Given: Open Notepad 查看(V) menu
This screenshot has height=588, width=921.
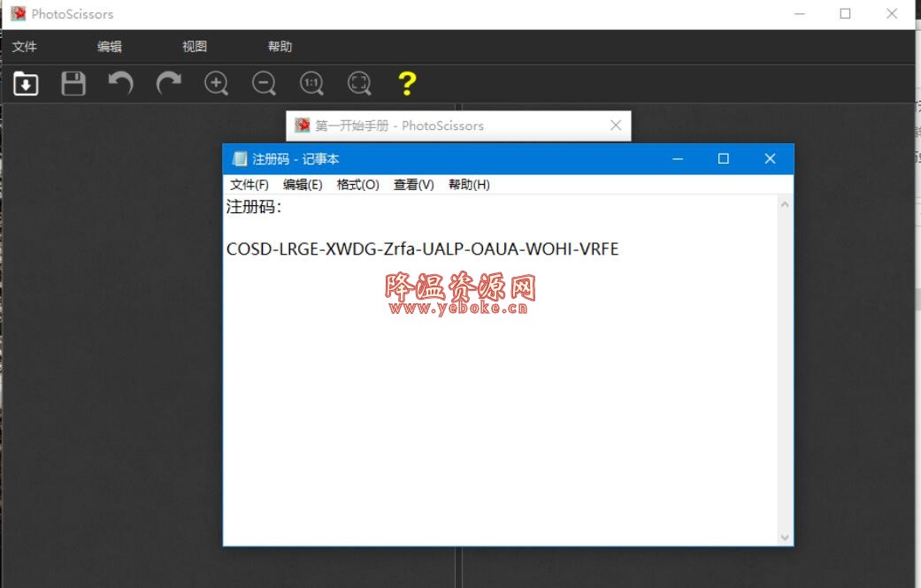Looking at the screenshot, I should (x=413, y=185).
